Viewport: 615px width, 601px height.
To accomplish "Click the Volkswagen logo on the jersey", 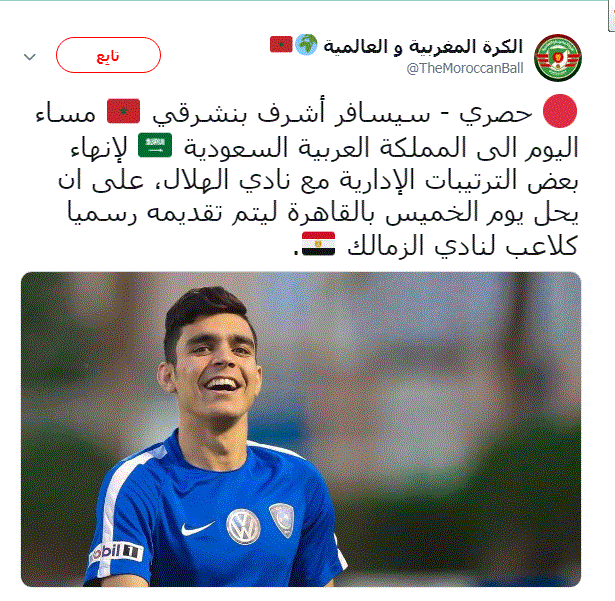I will [x=243, y=527].
